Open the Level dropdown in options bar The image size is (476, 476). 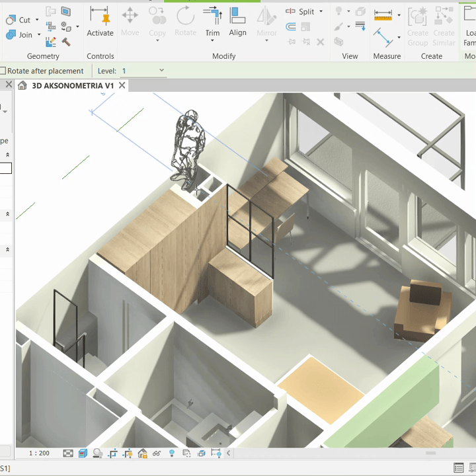(x=161, y=71)
